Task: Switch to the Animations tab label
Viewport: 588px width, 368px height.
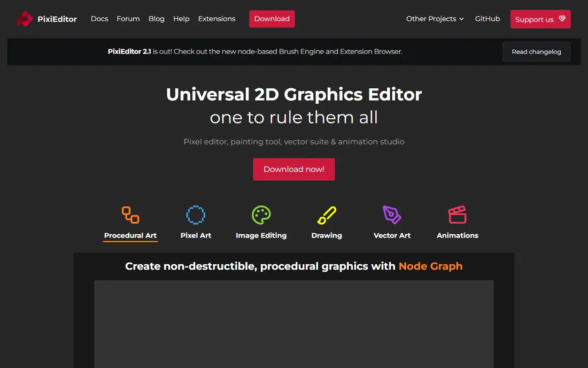Action: tap(458, 235)
